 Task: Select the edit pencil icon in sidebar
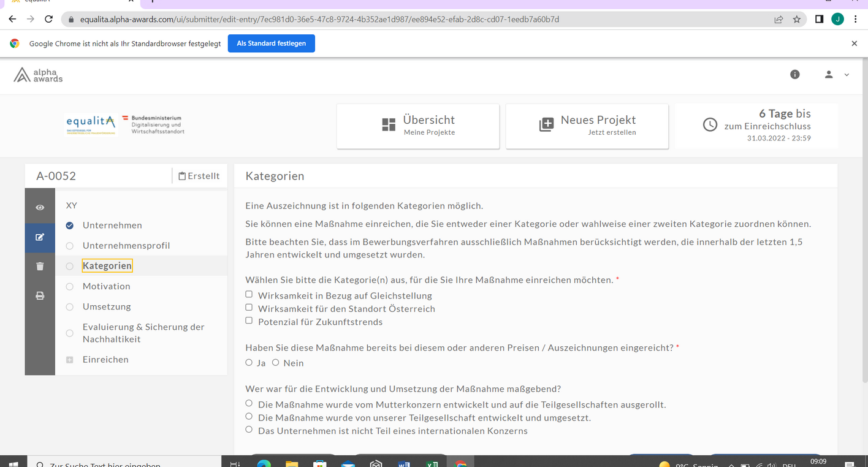[40, 237]
